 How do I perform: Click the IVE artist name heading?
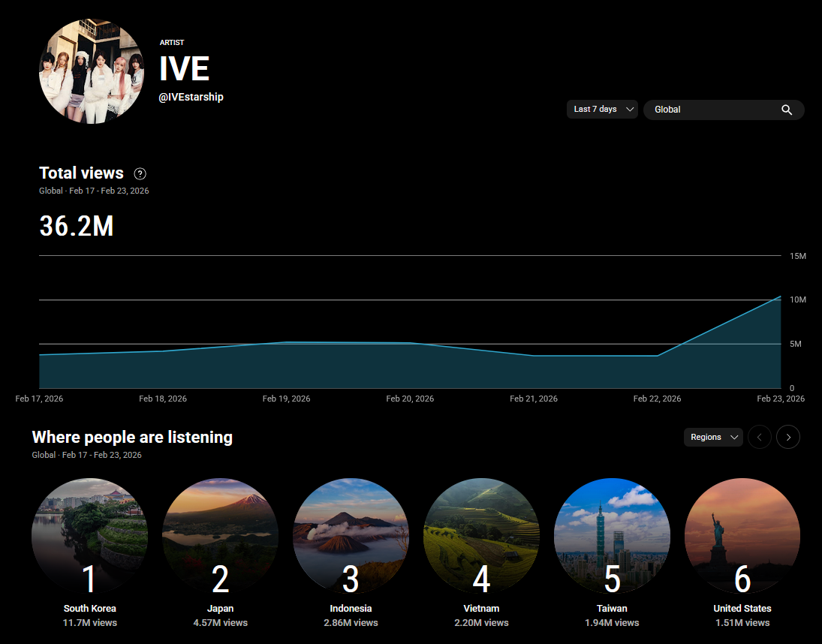click(x=185, y=68)
